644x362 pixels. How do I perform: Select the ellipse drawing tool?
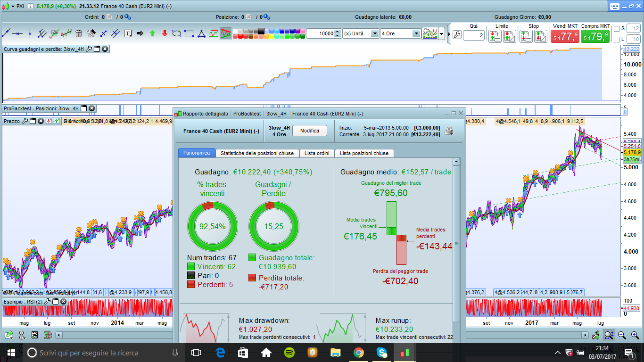177,33
